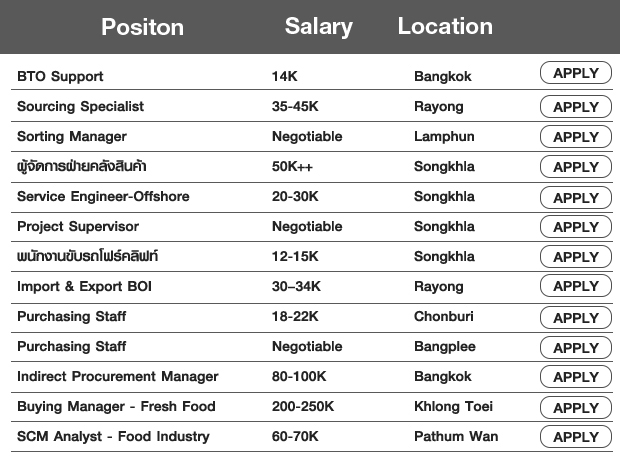Apply for the Sourcing Specialist job
620x465 pixels.
[x=576, y=107]
